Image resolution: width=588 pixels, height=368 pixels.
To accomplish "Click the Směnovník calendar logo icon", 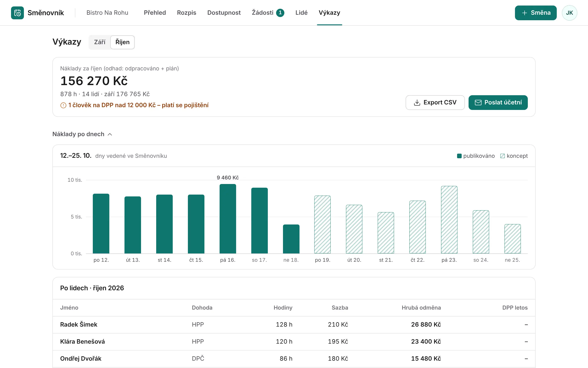I will tap(17, 13).
